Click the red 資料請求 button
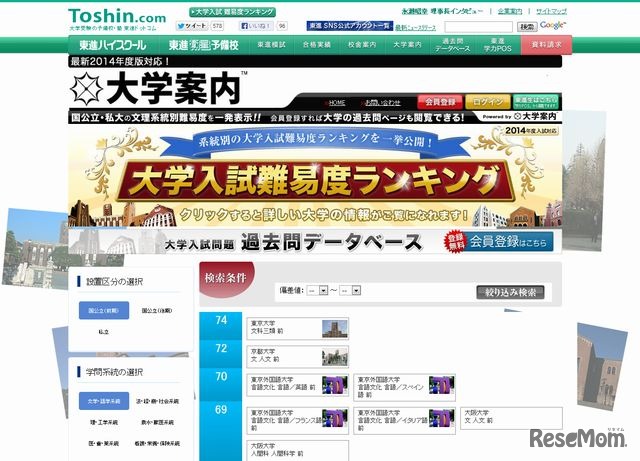Viewport: 640px width, 461px height. click(x=547, y=45)
